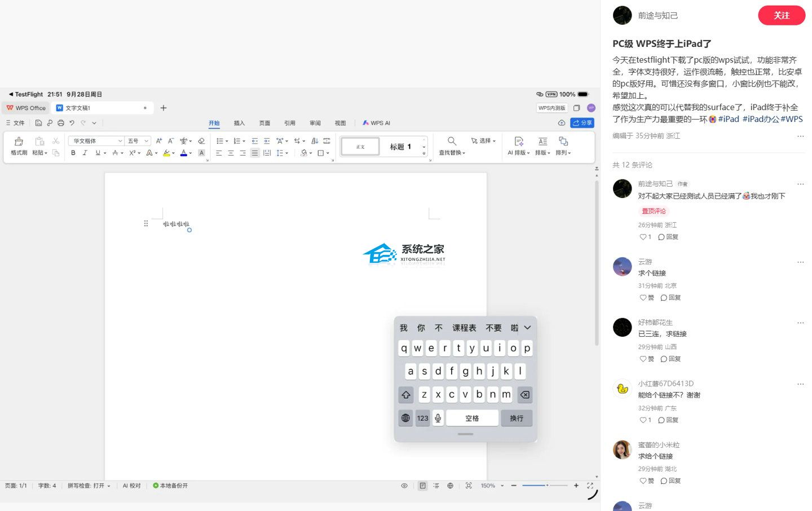This screenshot has width=812, height=511.
Task: Open the window switcher icon beside WPS内测版
Action: [576, 108]
